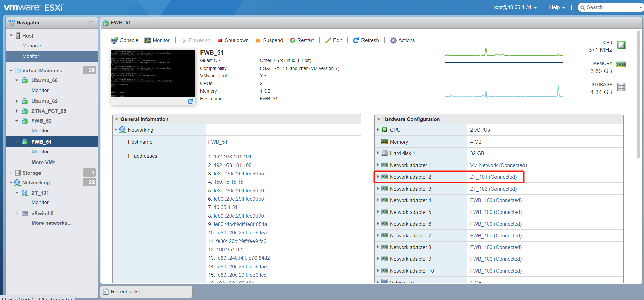Select Monitor under ZT_101
This screenshot has width=644, height=300.
click(x=40, y=202)
